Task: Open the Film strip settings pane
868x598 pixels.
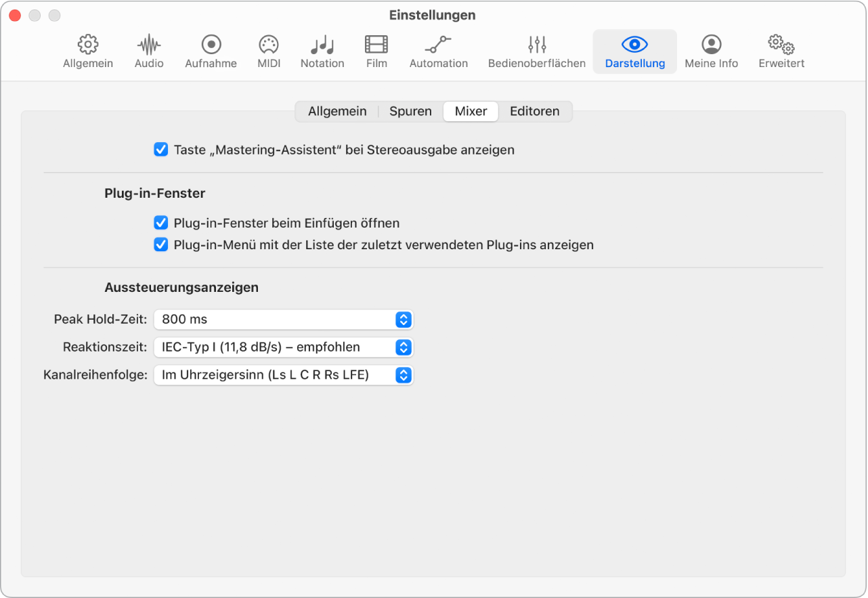Action: point(376,52)
